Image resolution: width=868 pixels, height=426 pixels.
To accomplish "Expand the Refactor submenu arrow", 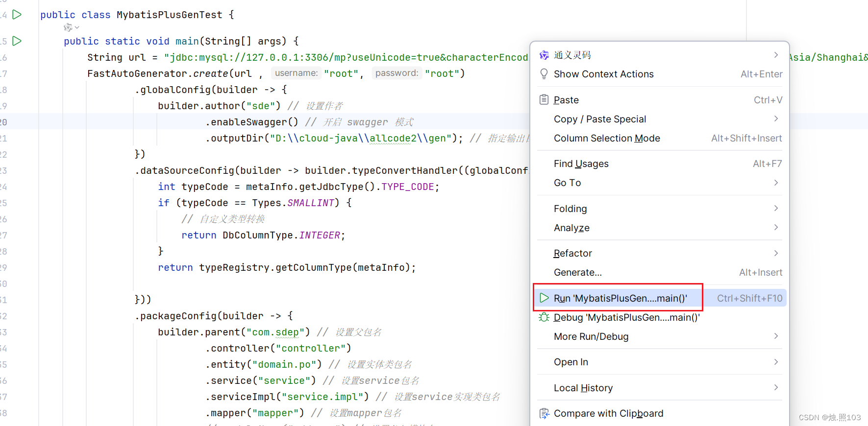I will click(776, 253).
